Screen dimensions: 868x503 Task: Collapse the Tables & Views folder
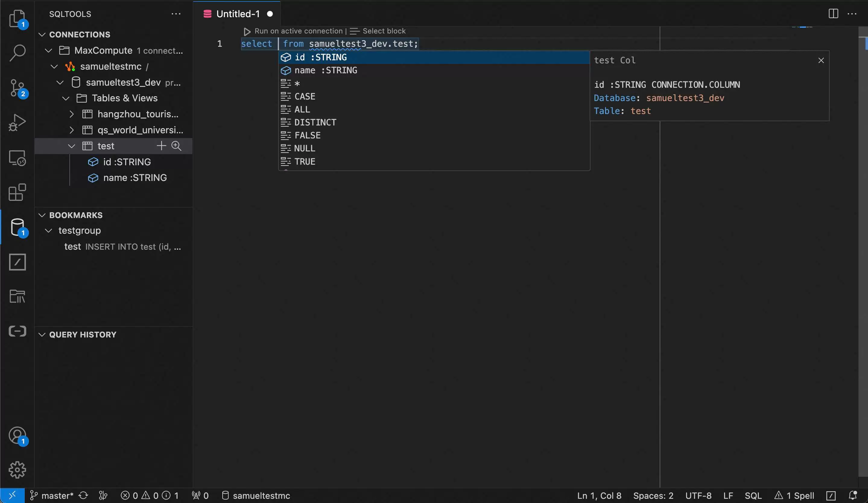[66, 99]
